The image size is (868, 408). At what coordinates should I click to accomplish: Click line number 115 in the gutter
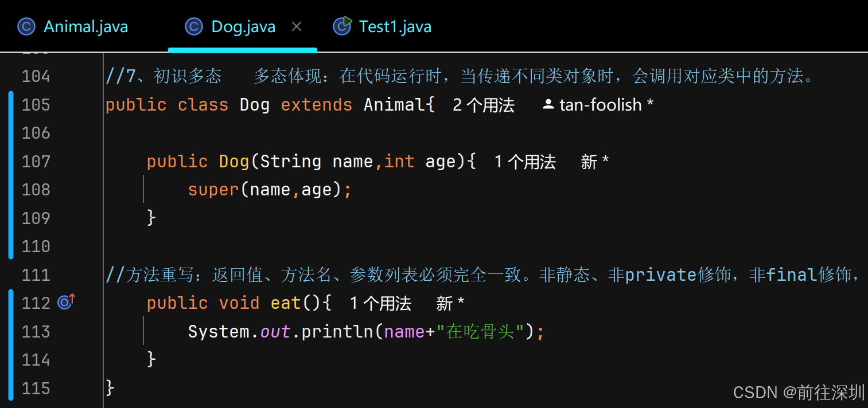pos(36,389)
